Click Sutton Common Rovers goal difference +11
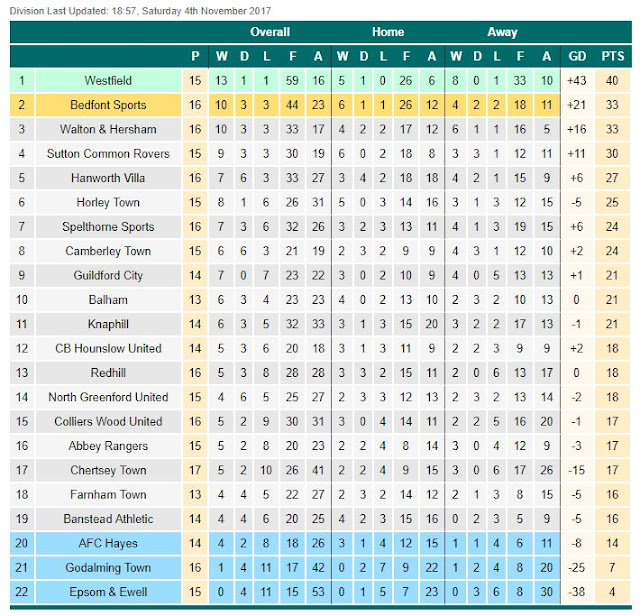 (x=576, y=153)
